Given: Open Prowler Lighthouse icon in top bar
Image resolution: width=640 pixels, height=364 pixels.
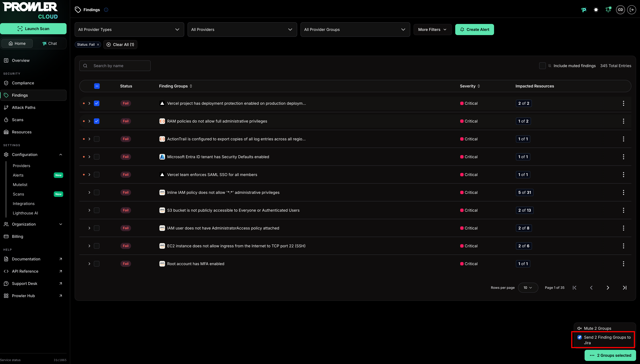Looking at the screenshot, I should pos(584,10).
